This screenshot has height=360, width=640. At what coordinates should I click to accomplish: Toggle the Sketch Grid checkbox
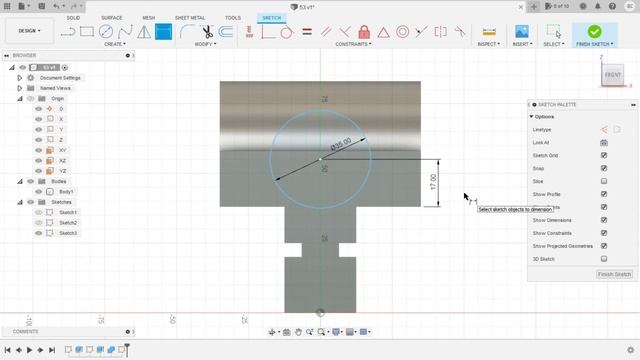pos(604,156)
